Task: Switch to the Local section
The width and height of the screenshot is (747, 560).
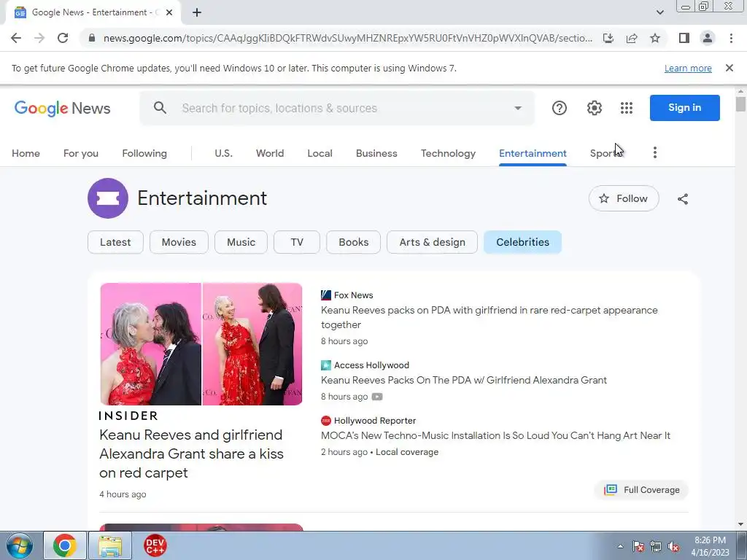Action: coord(320,153)
